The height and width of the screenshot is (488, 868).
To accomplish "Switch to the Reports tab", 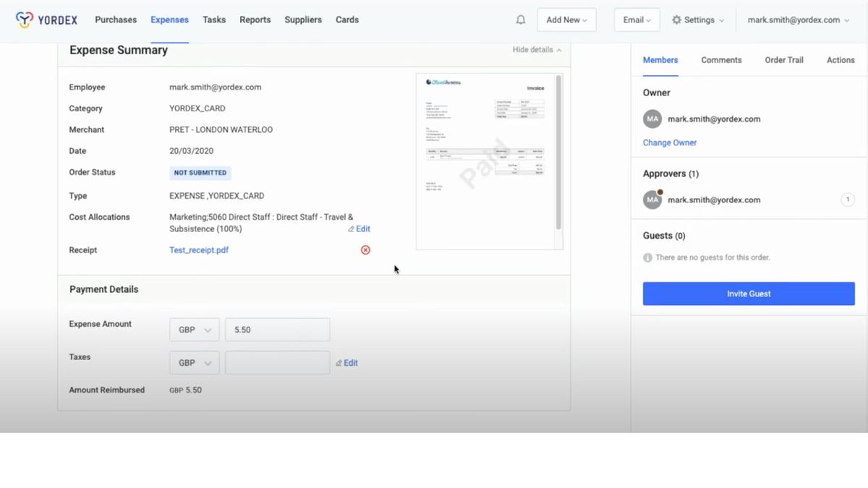I will (255, 20).
